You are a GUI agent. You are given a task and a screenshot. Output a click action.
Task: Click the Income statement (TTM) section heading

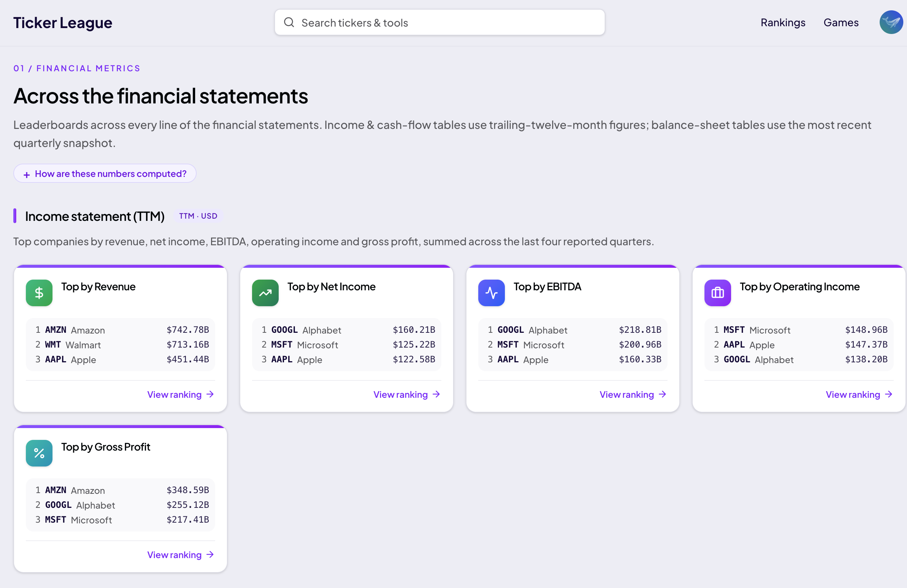[x=95, y=216]
